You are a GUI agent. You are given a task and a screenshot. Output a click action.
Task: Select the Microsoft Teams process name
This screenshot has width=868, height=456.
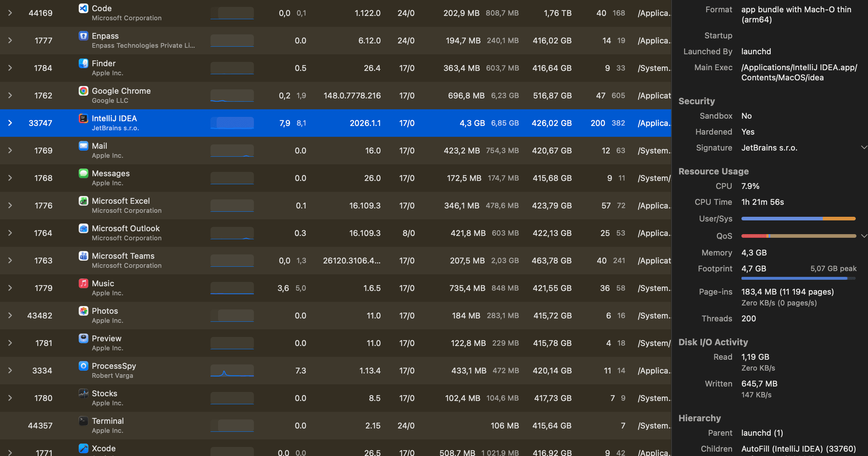click(x=123, y=256)
